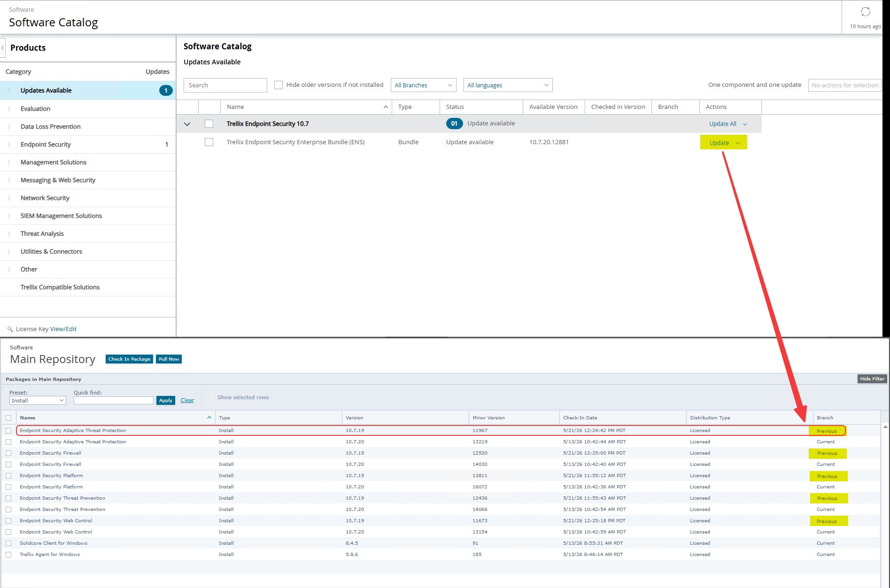Image resolution: width=890 pixels, height=588 pixels.
Task: Click the Software Catalog search field
Action: (225, 85)
